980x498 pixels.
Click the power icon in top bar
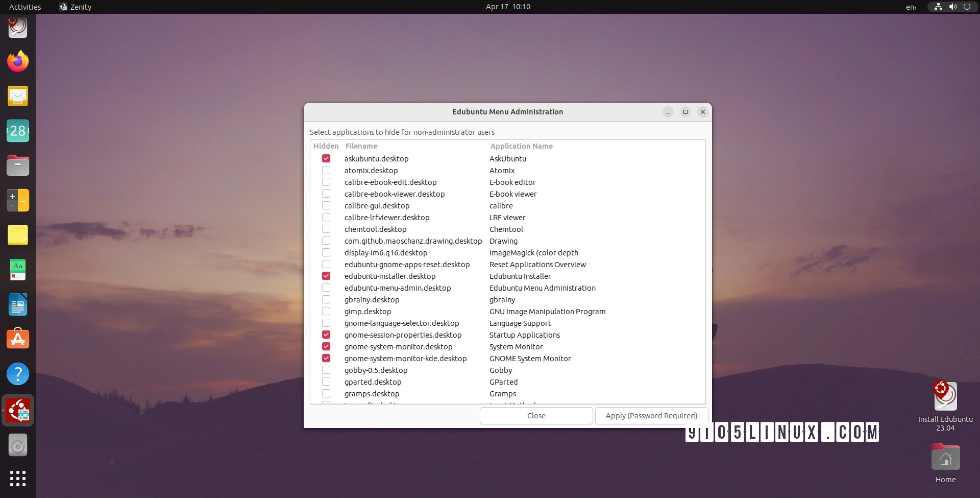pos(967,7)
